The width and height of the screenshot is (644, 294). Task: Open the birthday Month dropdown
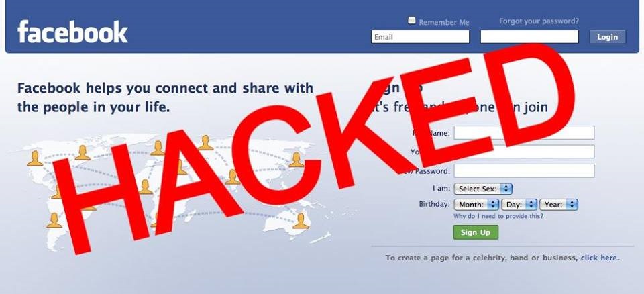point(476,204)
